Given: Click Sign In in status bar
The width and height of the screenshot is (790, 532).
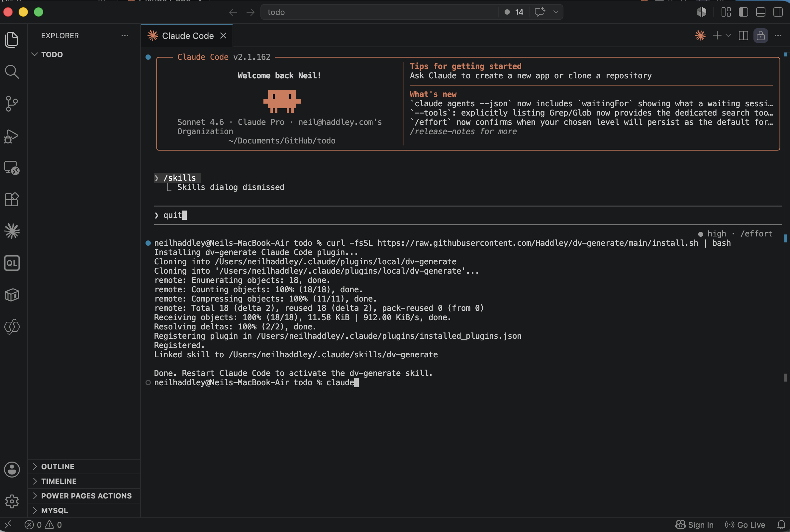Looking at the screenshot, I should point(695,525).
